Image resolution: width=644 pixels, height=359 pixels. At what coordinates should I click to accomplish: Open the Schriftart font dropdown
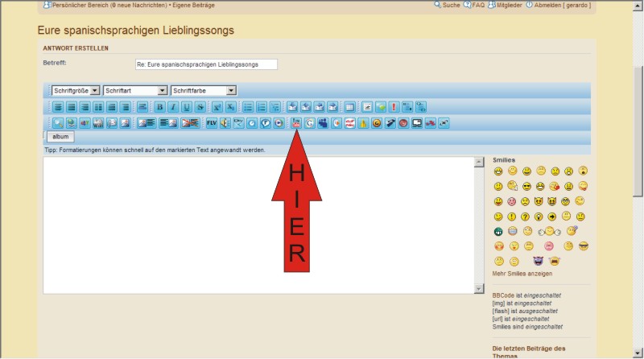[135, 91]
